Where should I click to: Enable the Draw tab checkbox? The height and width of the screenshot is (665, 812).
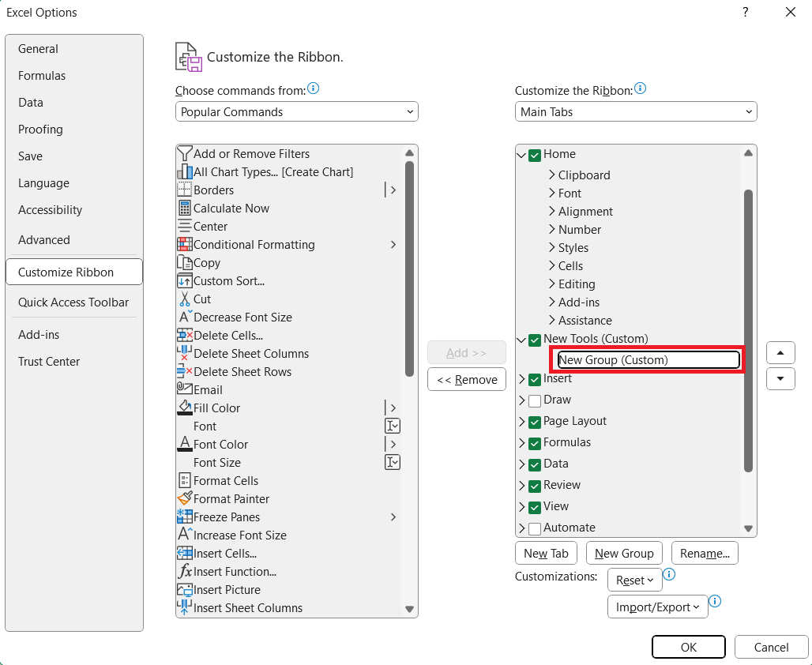pos(535,401)
